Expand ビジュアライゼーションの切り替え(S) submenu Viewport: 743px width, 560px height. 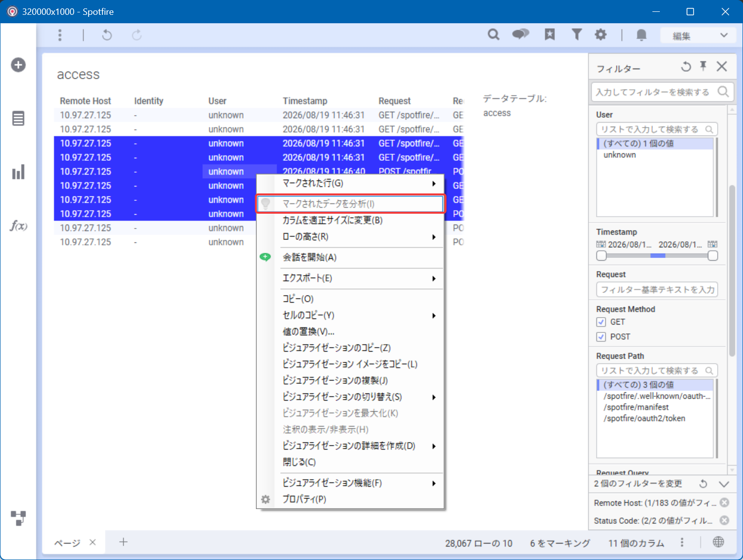349,397
